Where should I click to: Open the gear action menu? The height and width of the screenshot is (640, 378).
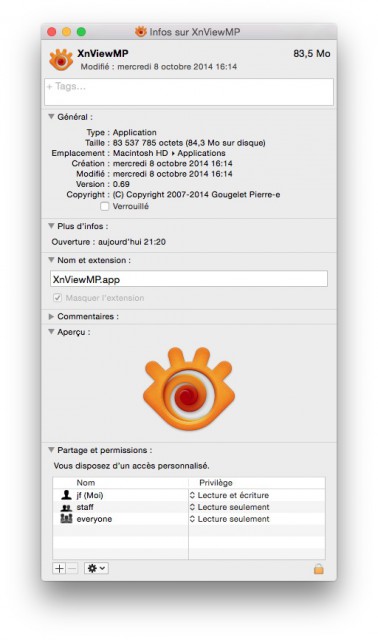pyautogui.click(x=96, y=568)
